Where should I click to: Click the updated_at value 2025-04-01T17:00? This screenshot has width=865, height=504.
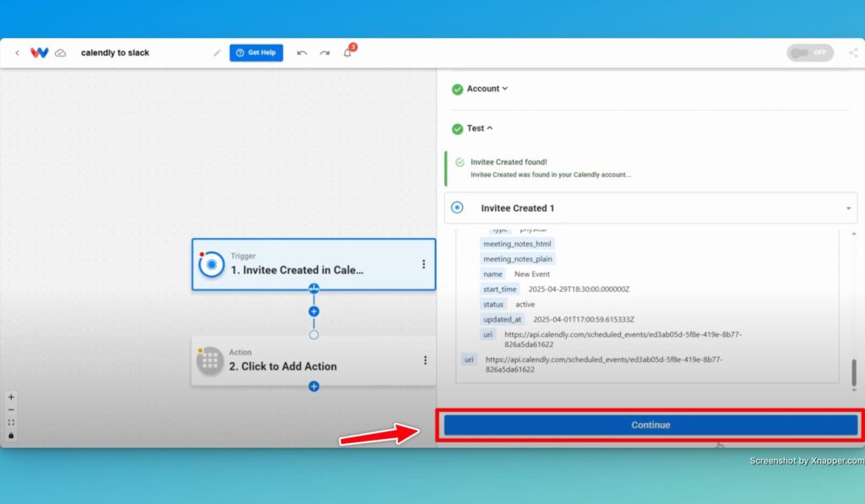(584, 319)
